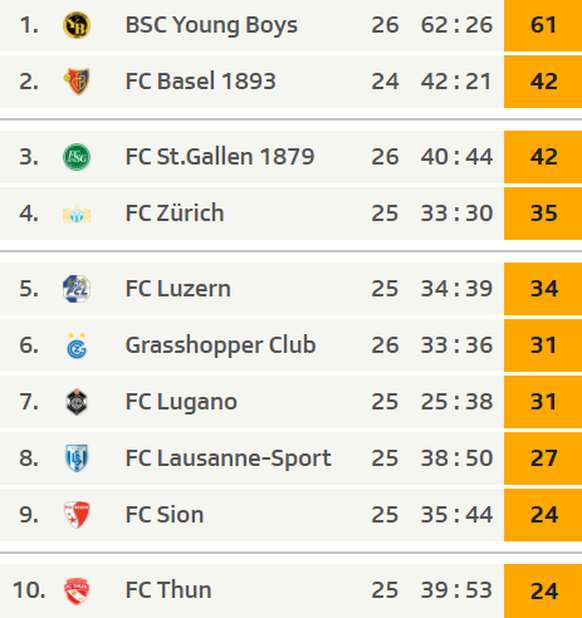This screenshot has height=618, width=582.
Task: Click the FC Lausanne-Sport team name
Action: coord(228,458)
